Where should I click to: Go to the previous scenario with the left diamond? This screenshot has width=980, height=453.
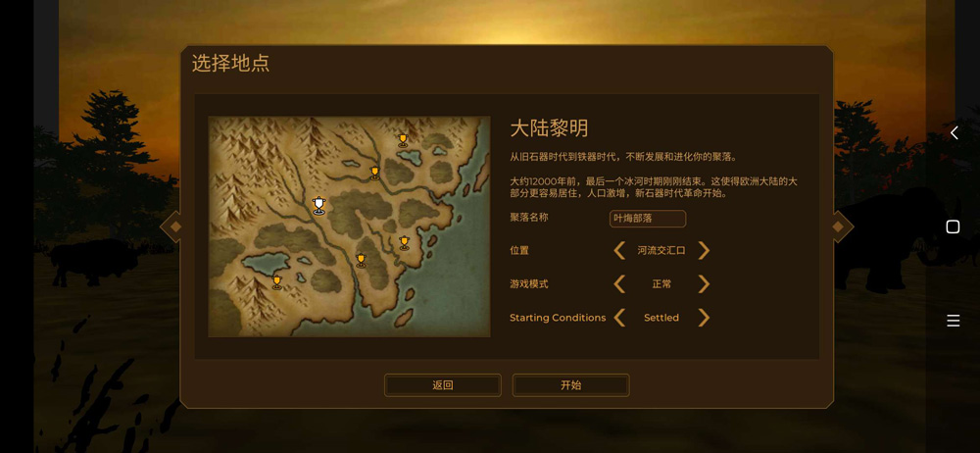coord(175,226)
